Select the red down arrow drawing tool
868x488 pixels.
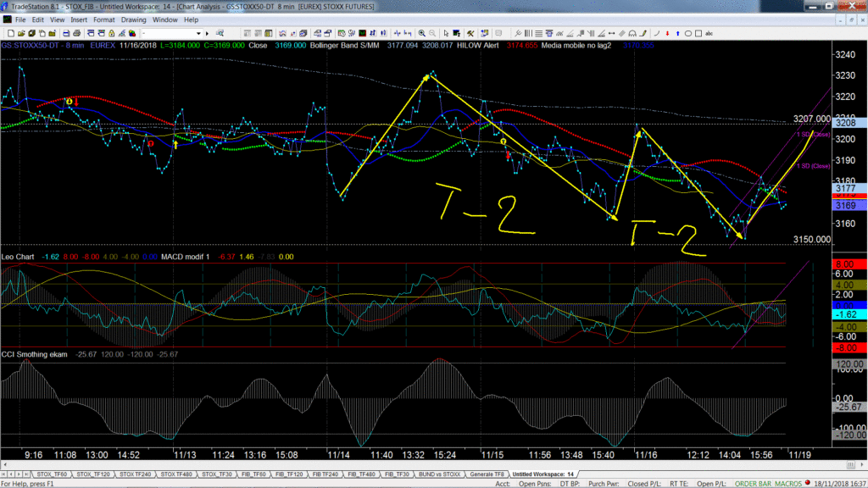(668, 33)
